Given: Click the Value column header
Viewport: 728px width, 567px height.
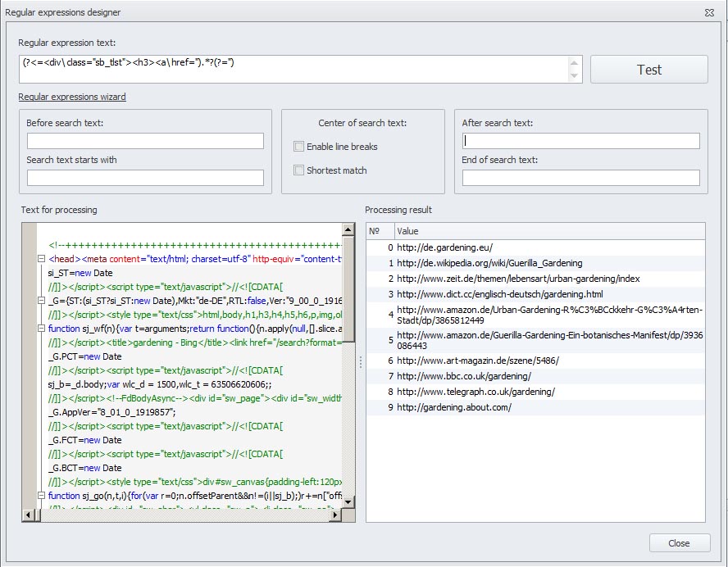Looking at the screenshot, I should [550, 231].
